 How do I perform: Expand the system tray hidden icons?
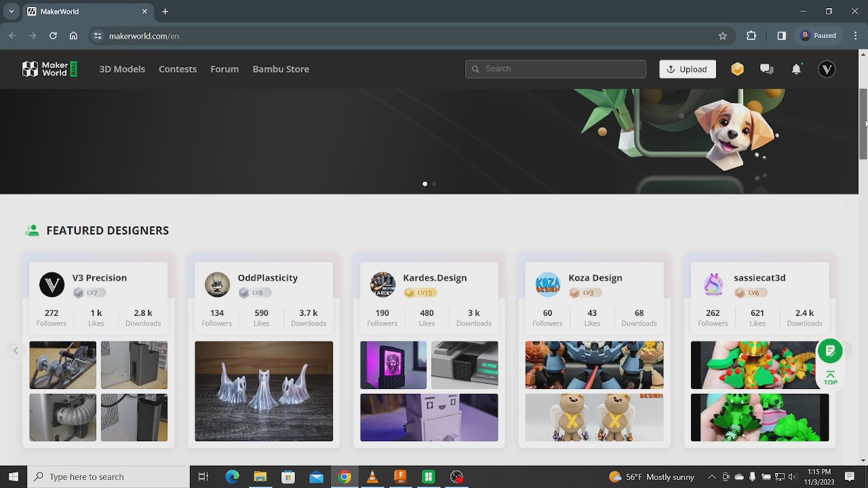(x=711, y=477)
